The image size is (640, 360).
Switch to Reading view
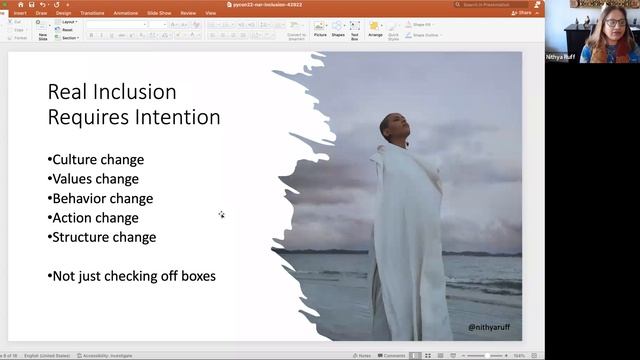point(440,356)
